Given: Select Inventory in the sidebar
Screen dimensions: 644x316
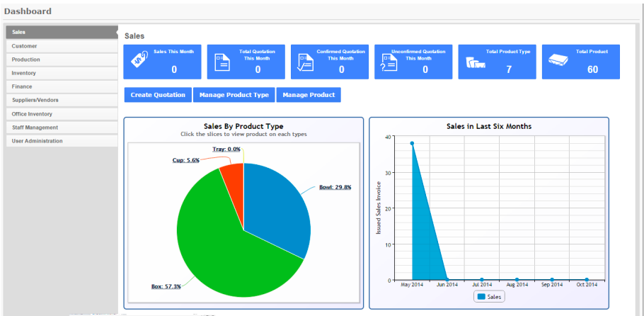Looking at the screenshot, I should 61,73.
